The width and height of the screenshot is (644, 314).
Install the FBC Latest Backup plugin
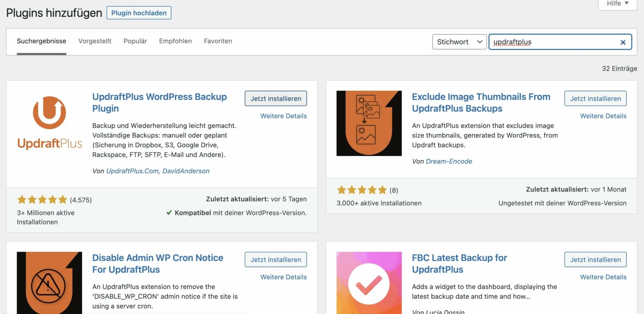[x=595, y=260]
